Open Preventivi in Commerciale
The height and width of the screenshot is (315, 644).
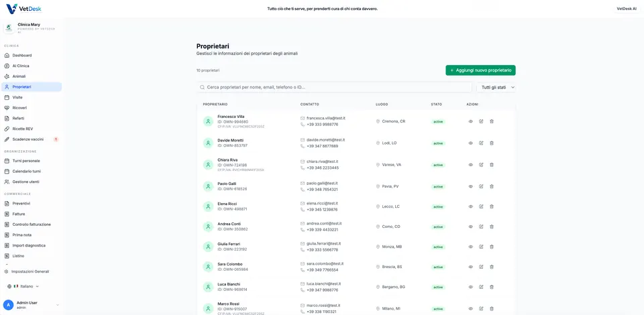click(32, 204)
